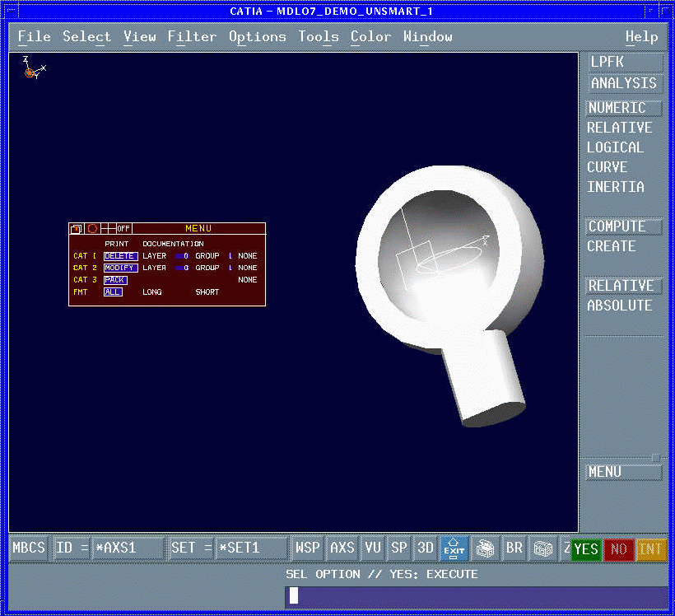Select RELATIVE entry directly above ABSOLUTE
This screenshot has height=616, width=675.
623,286
